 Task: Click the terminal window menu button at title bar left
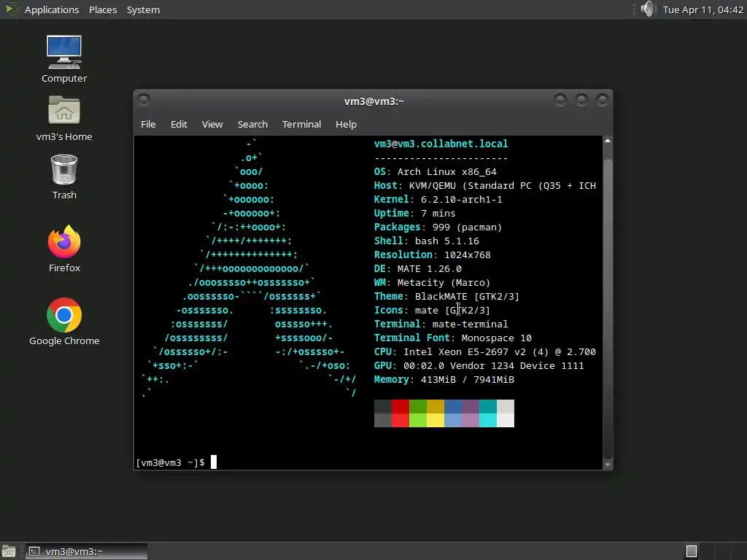click(144, 100)
